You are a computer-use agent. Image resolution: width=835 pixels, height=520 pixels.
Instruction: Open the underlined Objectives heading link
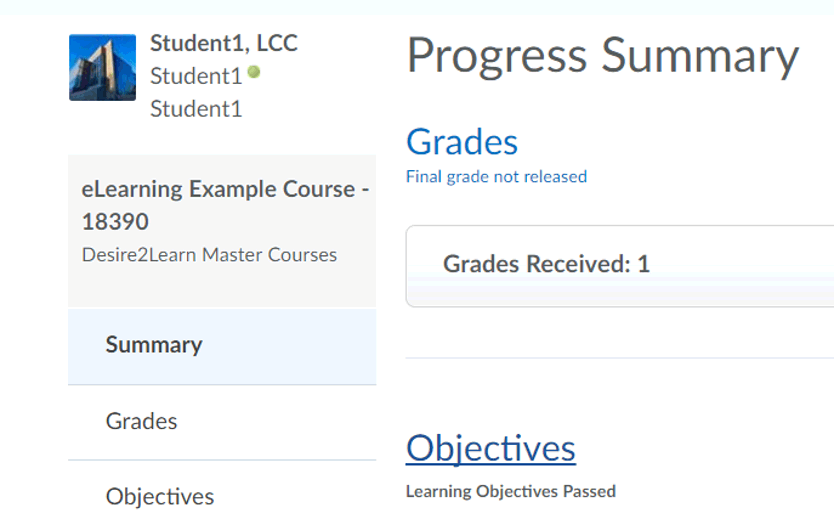click(490, 448)
